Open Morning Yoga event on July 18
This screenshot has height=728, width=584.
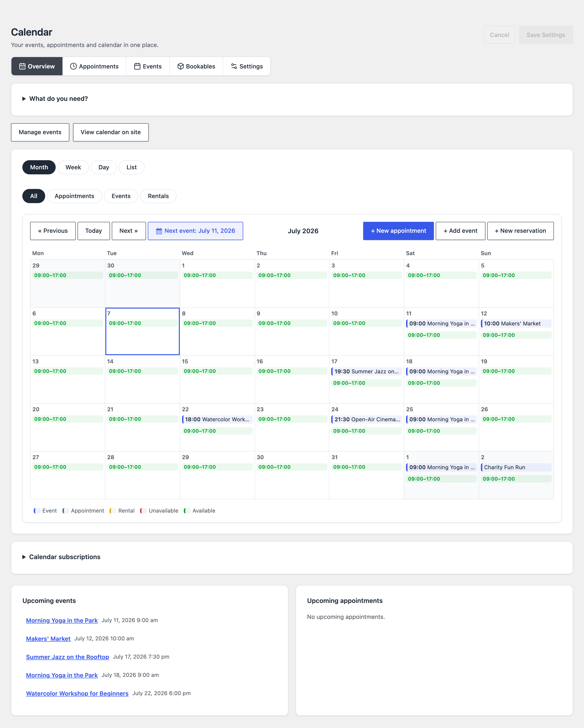[x=441, y=372]
